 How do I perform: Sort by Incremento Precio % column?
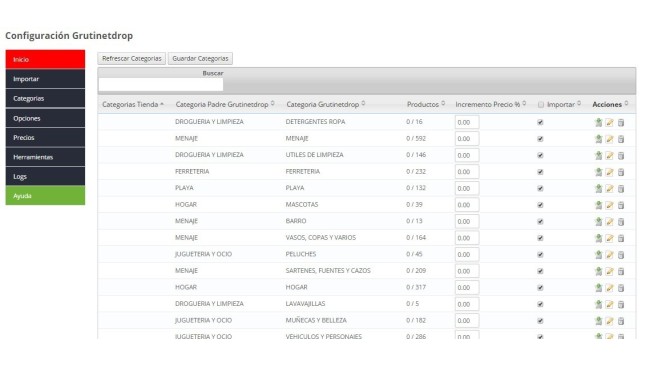491,104
